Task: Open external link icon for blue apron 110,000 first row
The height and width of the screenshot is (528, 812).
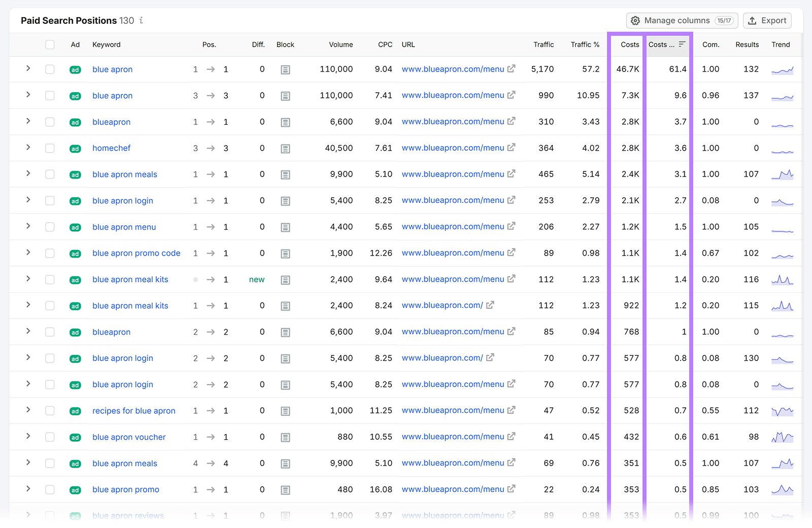Action: coord(512,68)
